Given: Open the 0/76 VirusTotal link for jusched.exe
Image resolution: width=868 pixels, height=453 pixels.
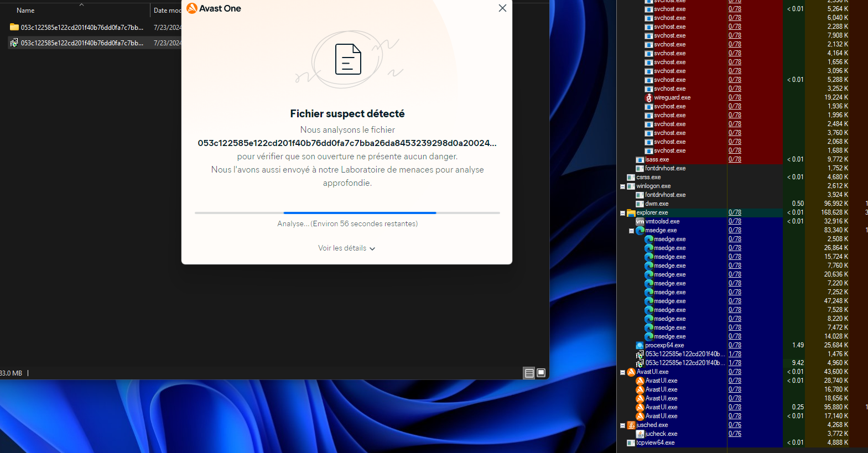Looking at the screenshot, I should (x=735, y=425).
